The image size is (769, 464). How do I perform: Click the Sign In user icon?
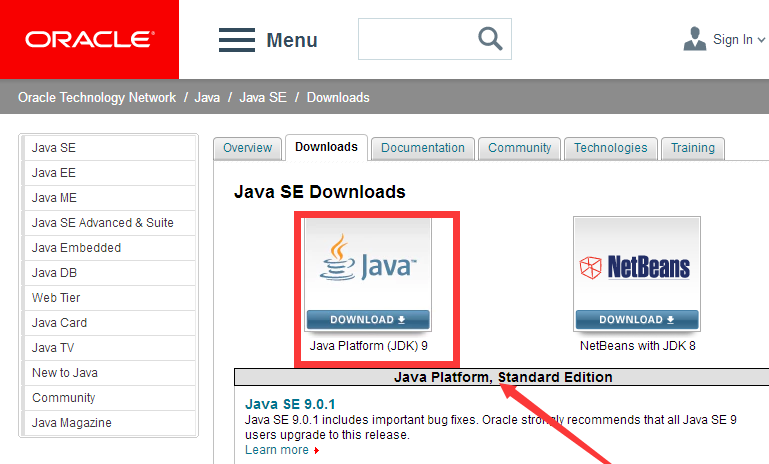pos(694,39)
